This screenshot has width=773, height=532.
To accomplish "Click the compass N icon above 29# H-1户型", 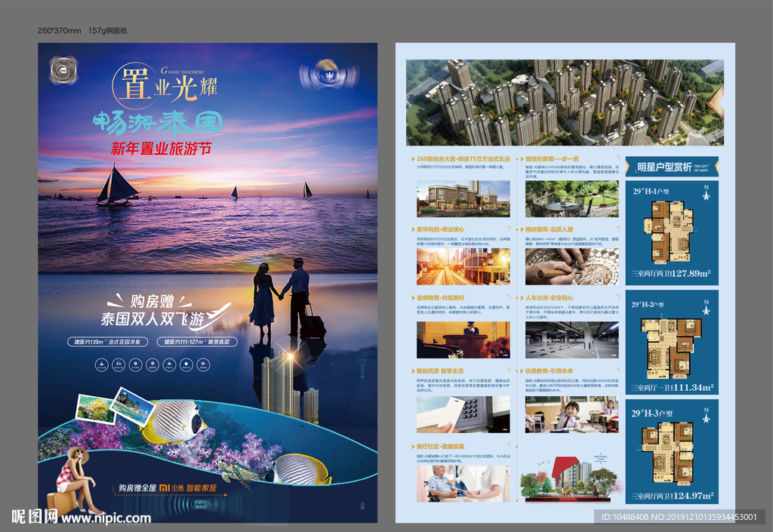I will pos(707,192).
